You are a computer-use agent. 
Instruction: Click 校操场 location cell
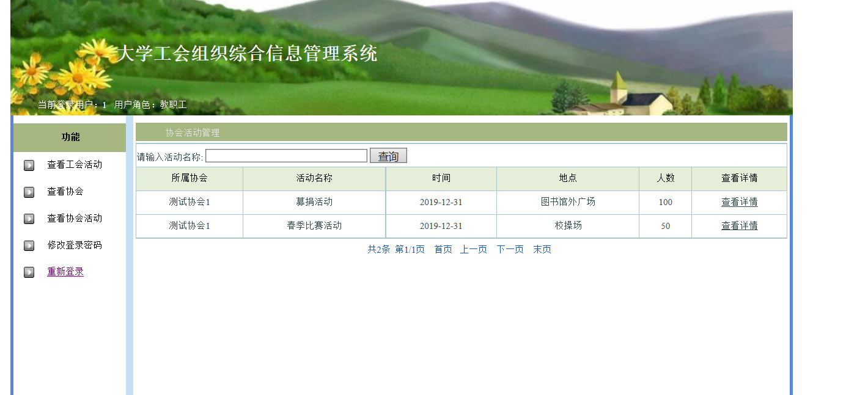tap(568, 226)
